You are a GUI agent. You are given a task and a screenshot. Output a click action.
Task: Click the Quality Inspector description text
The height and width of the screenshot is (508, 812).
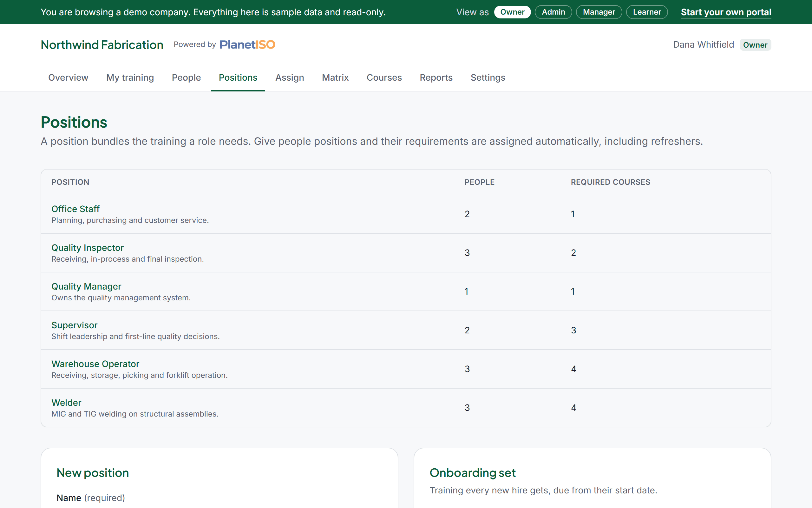[128, 259]
